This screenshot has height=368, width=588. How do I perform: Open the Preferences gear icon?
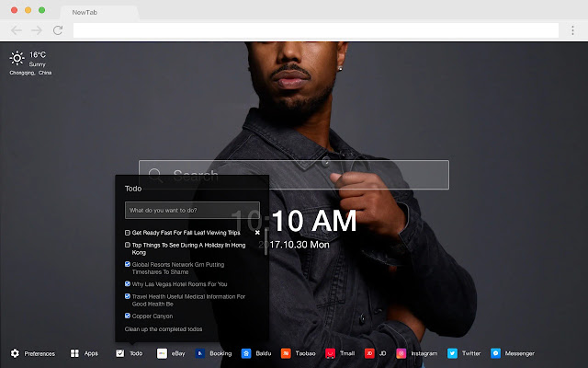pos(15,353)
